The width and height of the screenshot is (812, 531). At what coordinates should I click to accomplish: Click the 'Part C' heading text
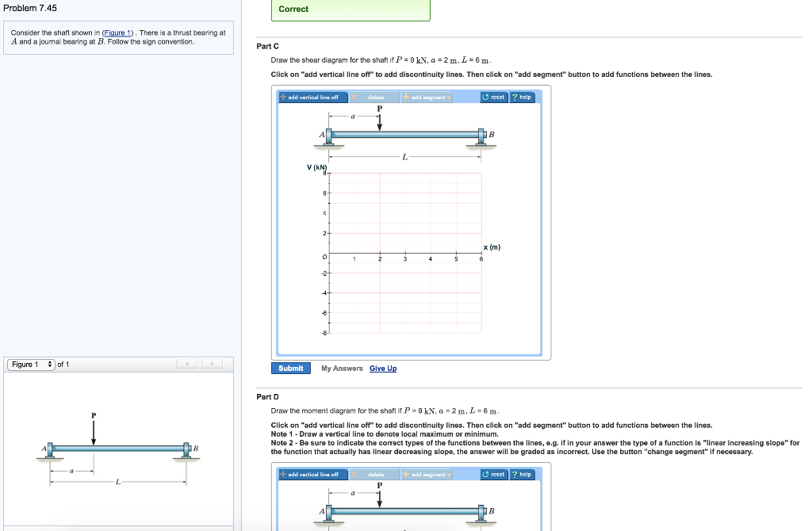(268, 46)
